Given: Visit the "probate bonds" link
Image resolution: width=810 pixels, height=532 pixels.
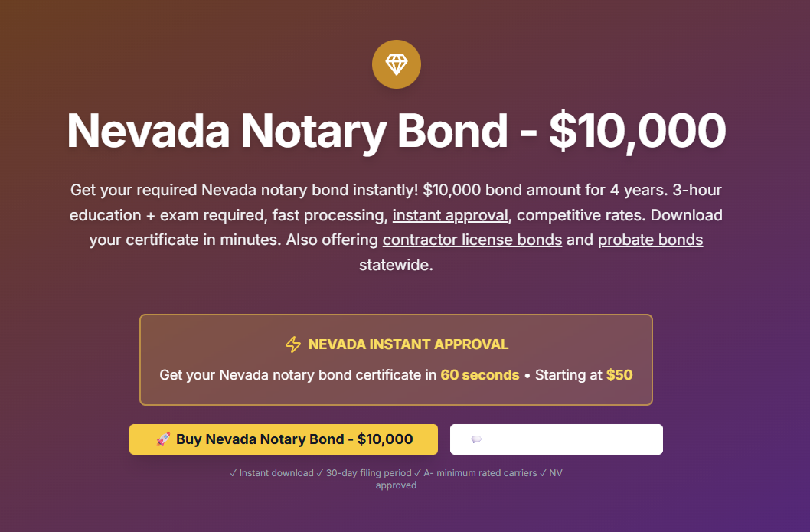Looking at the screenshot, I should (650, 240).
